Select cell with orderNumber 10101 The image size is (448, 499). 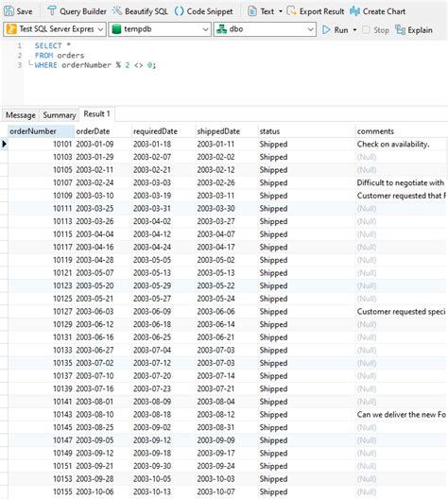click(x=41, y=144)
